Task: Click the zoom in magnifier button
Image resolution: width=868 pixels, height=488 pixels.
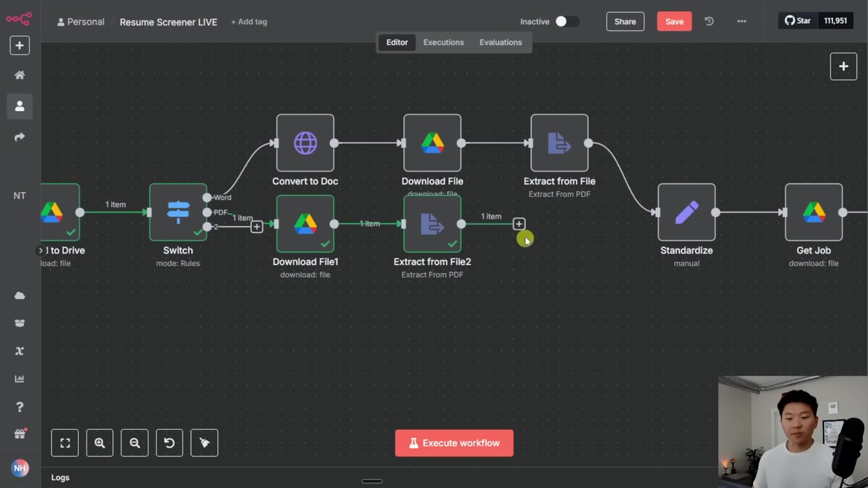Action: pyautogui.click(x=100, y=443)
